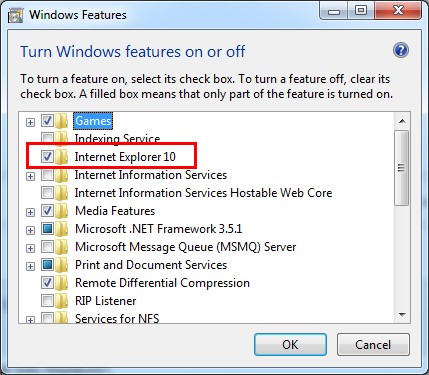Confirm changes with the OK button
Screen dimensions: 429x375
[290, 344]
